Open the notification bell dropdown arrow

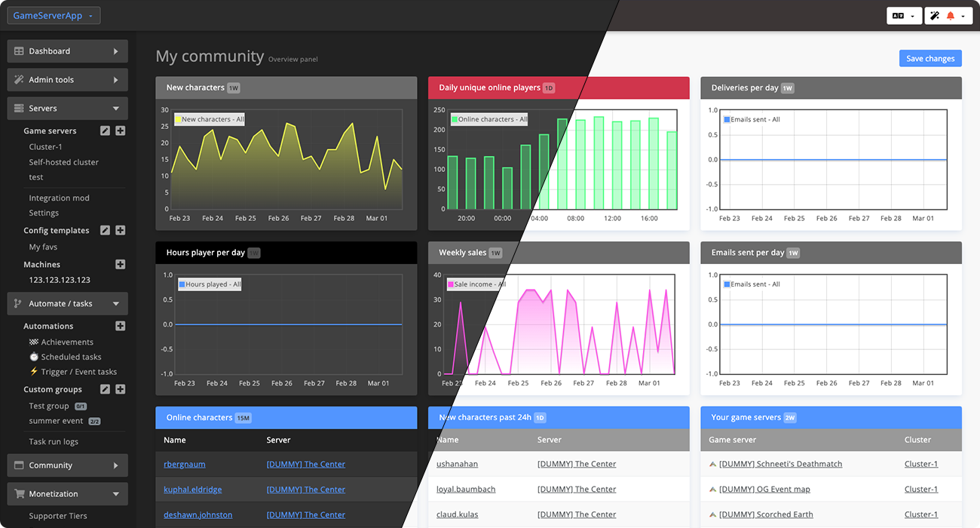click(963, 16)
